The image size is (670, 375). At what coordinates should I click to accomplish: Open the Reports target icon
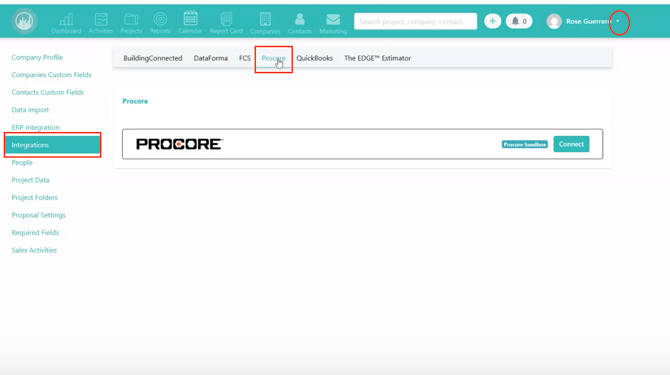[160, 23]
